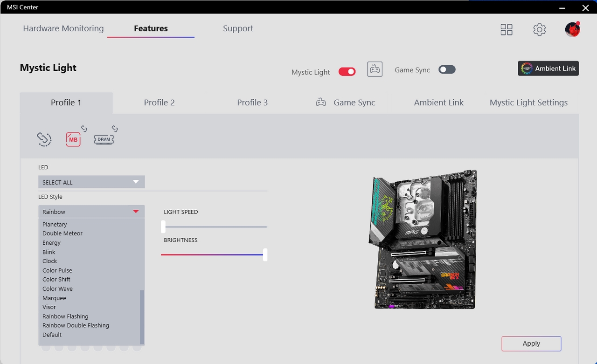Click the LED style list scrollbar
This screenshot has height=364, width=597.
tap(142, 317)
